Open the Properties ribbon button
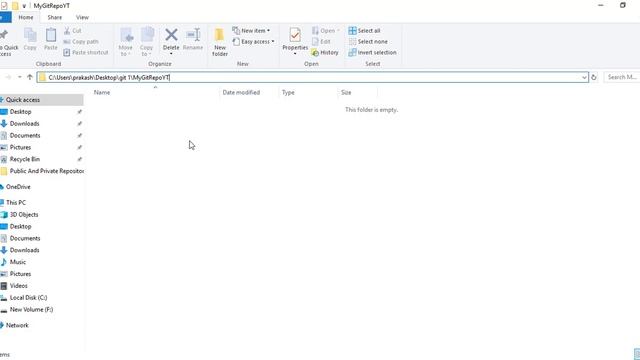Viewport: 640px width, 360px height. (295, 41)
